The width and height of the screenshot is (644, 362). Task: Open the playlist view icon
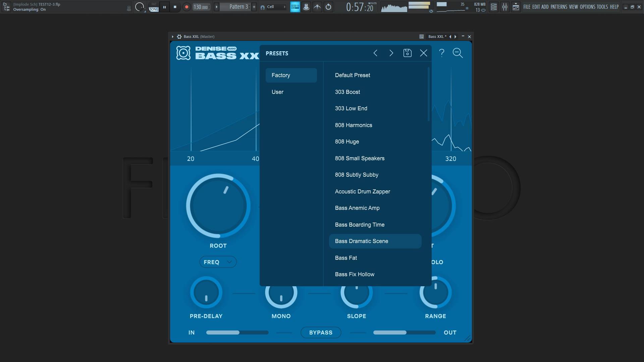494,7
